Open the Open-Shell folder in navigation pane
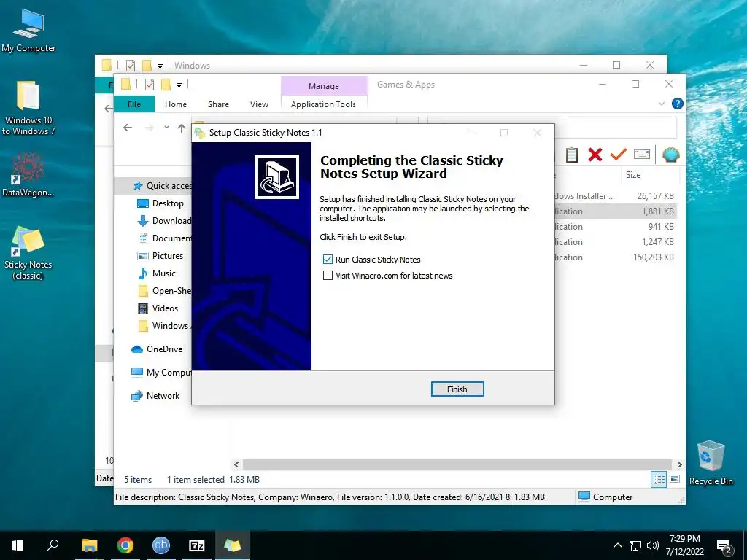The width and height of the screenshot is (747, 560). (165, 291)
